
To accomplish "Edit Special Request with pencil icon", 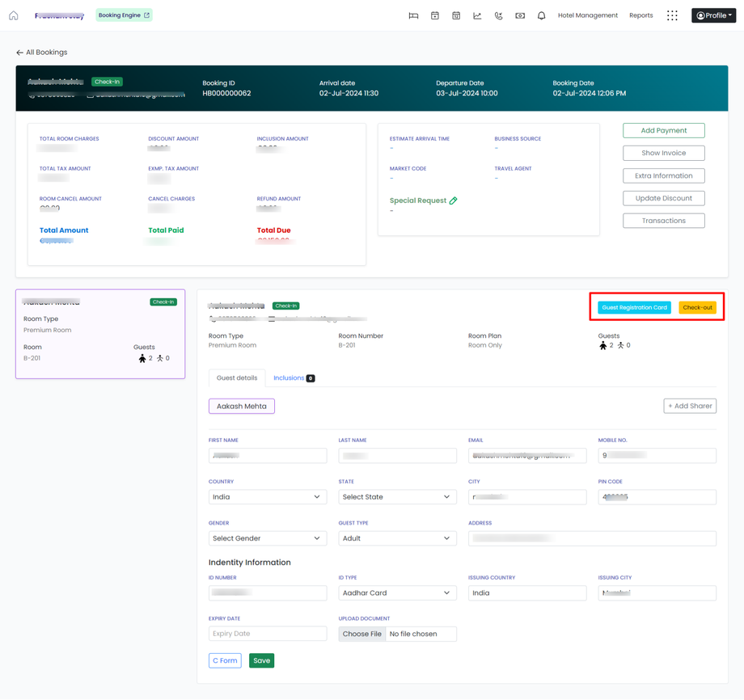I will click(x=453, y=200).
